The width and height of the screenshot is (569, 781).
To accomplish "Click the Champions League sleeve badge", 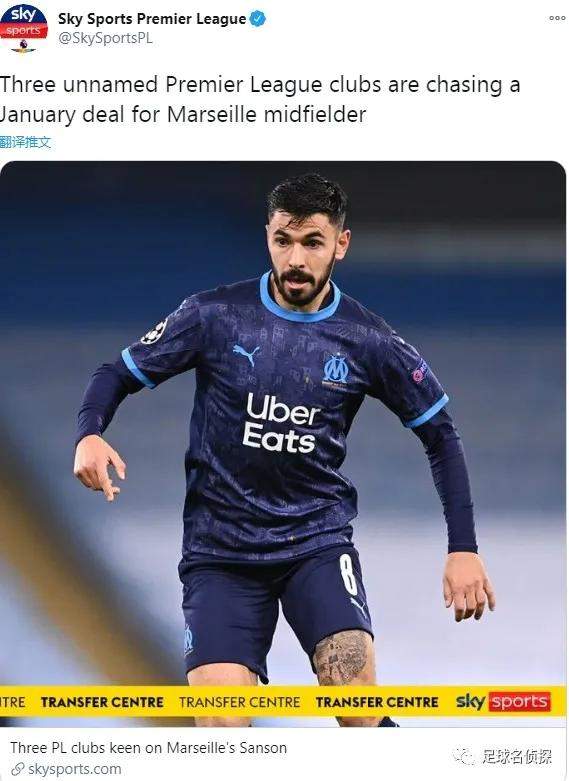I will tap(154, 332).
